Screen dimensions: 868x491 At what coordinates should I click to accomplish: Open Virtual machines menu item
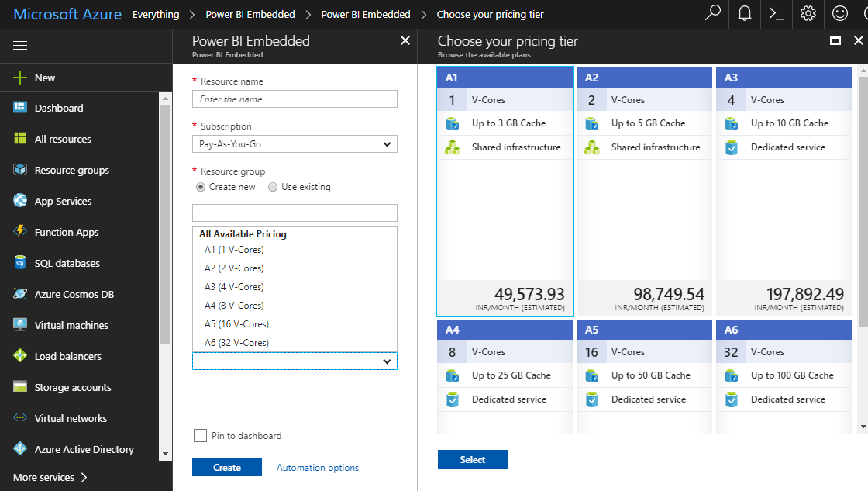coord(71,325)
